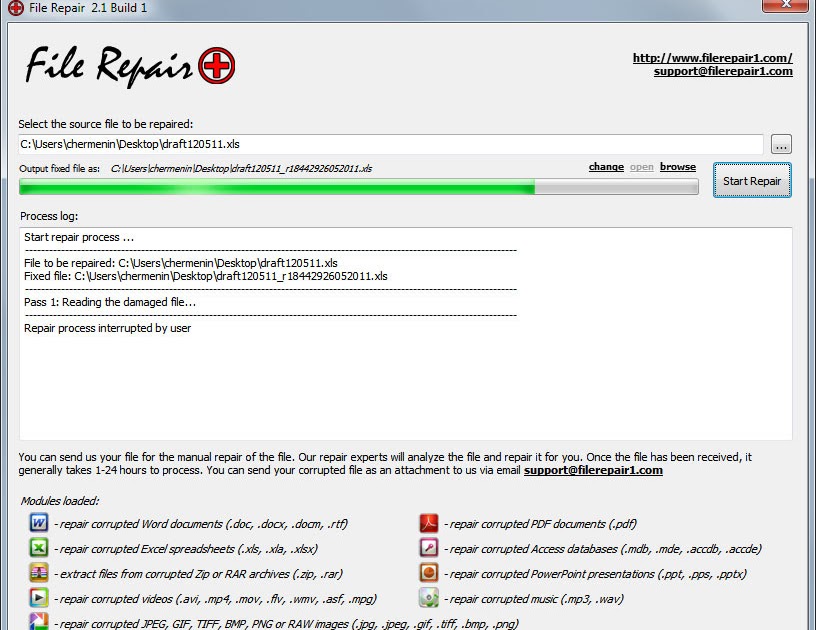Start the repair with Start Repair button
The width and height of the screenshot is (816, 630).
752,181
